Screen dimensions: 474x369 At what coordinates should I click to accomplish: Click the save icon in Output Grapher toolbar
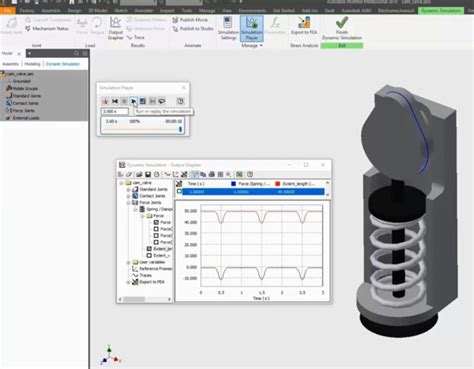pos(148,174)
